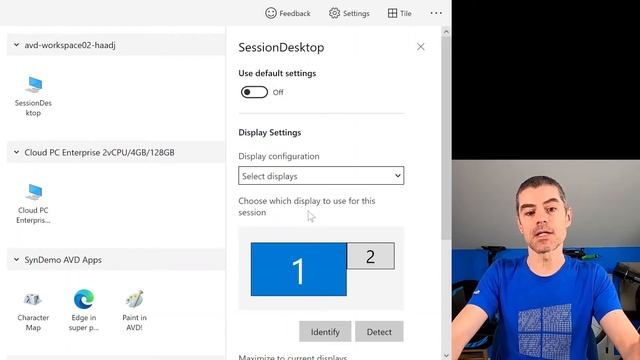Collapse the SynDemo AVD Apps group
Screen dimensions: 640x360
coord(16,260)
